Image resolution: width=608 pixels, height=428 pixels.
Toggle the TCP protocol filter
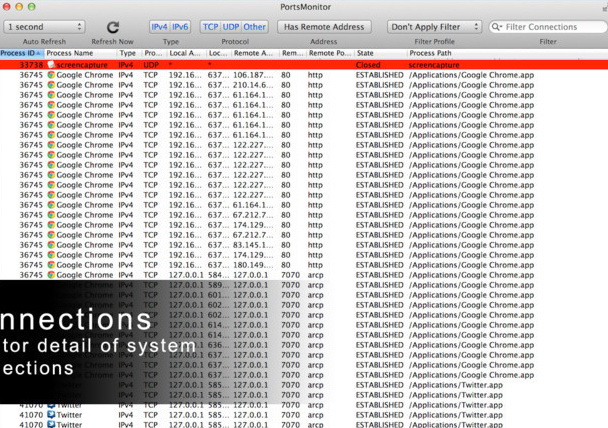[211, 27]
